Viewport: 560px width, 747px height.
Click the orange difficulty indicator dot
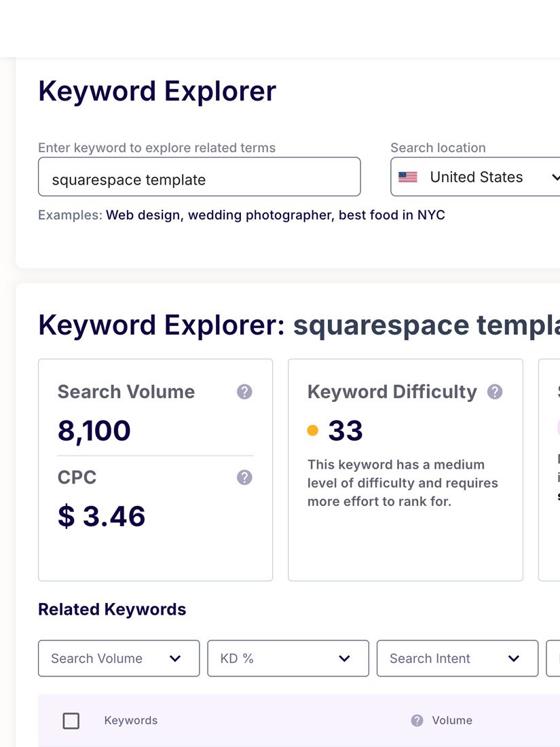point(312,431)
